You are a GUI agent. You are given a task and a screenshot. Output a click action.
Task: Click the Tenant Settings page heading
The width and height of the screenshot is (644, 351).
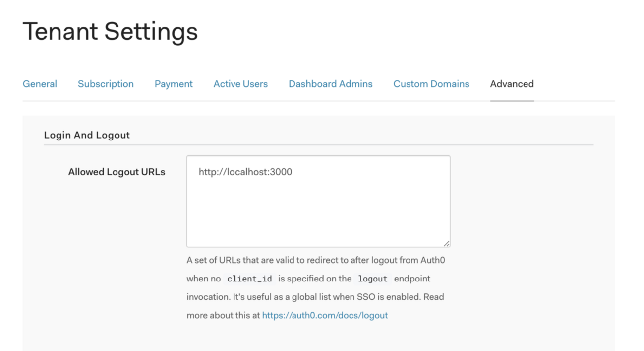(x=110, y=31)
